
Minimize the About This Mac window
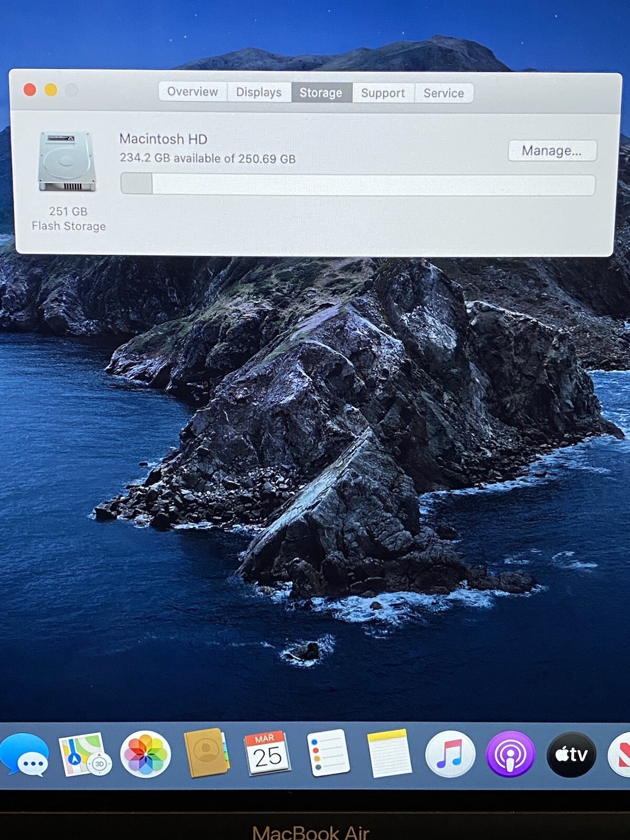[x=51, y=90]
